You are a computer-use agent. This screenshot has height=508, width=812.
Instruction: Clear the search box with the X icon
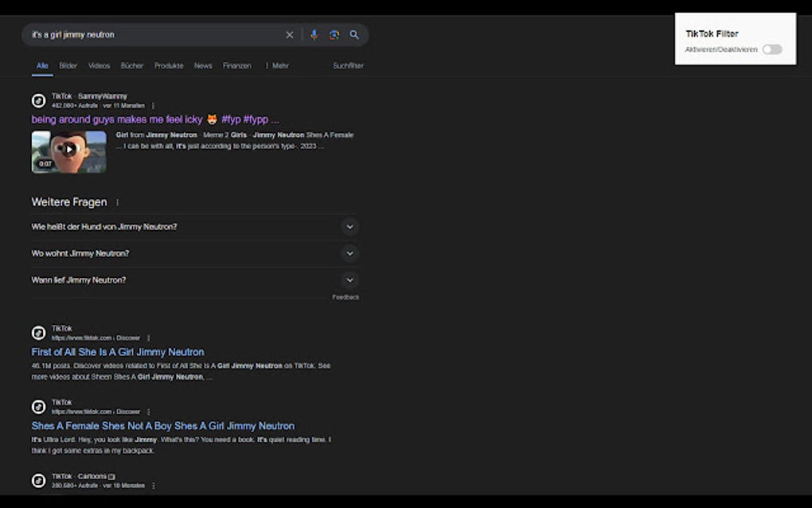[290, 35]
